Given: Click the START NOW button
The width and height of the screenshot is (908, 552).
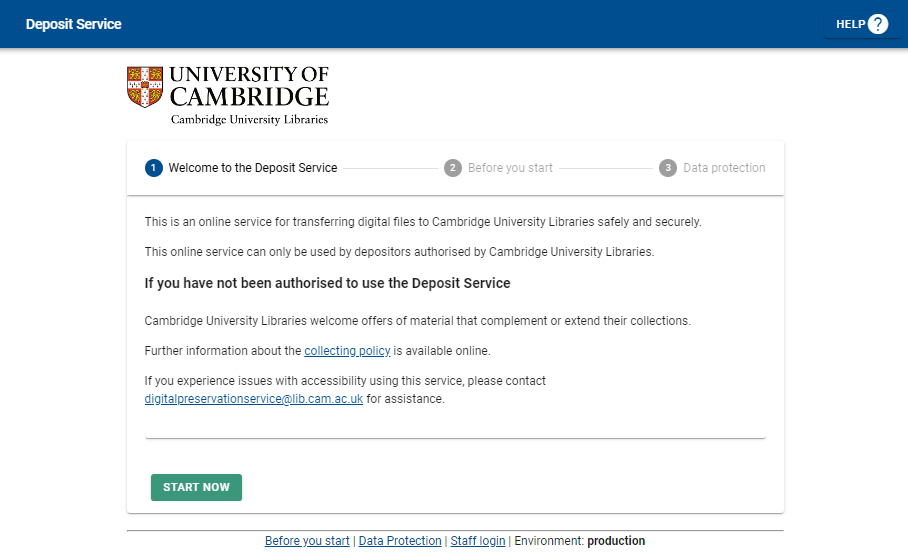Looking at the screenshot, I should 196,487.
